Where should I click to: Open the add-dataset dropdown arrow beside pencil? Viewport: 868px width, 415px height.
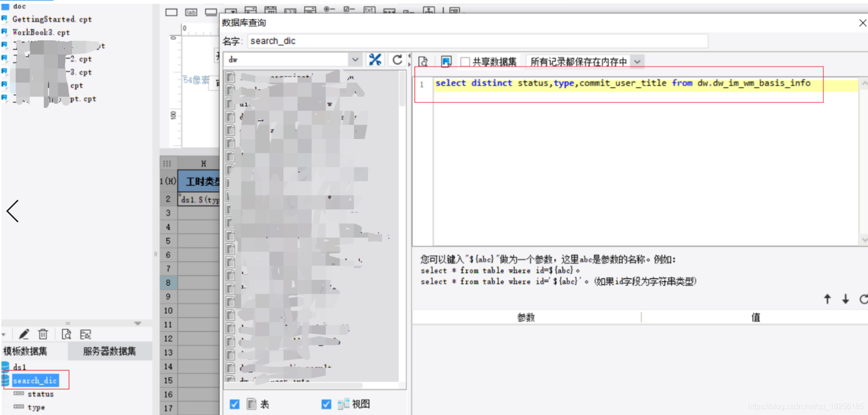pos(4,335)
